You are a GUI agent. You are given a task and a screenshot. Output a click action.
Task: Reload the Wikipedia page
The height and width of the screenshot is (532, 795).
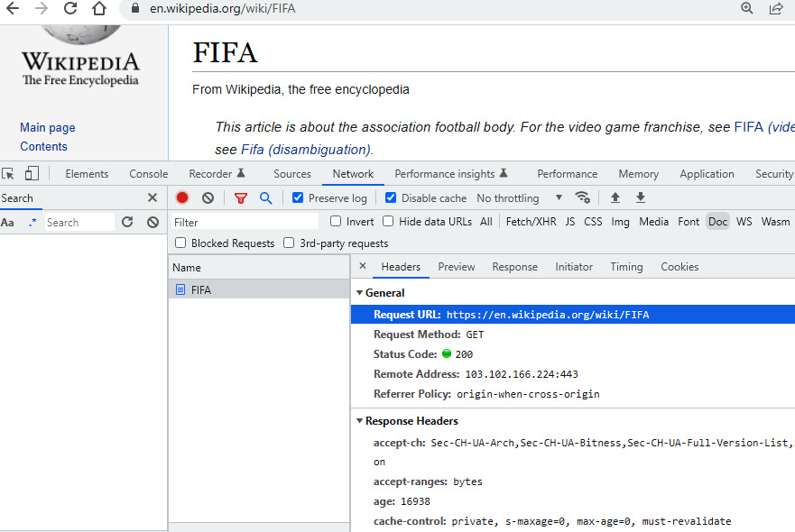[70, 8]
